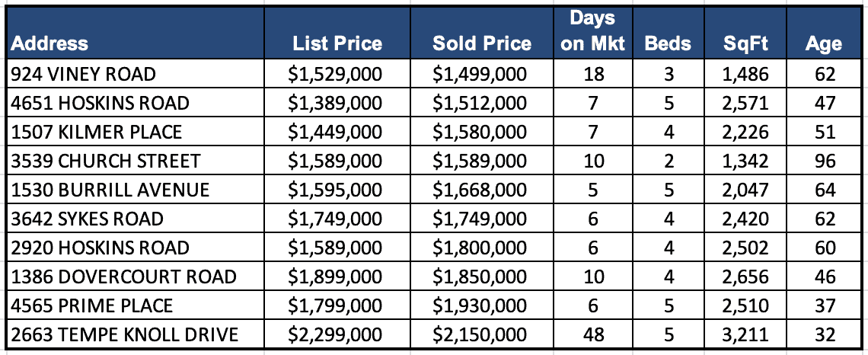Select the $2,150,000 sold price cell
This screenshot has height=355, width=868.
pos(479,334)
